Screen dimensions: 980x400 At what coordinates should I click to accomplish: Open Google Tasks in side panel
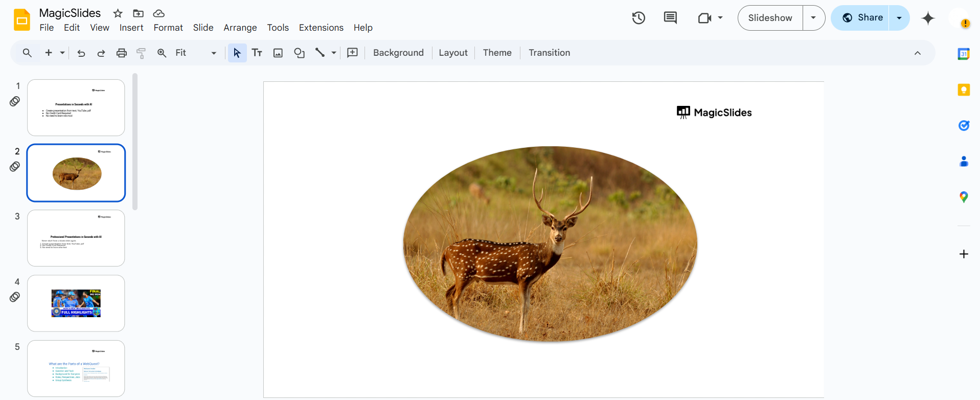964,126
